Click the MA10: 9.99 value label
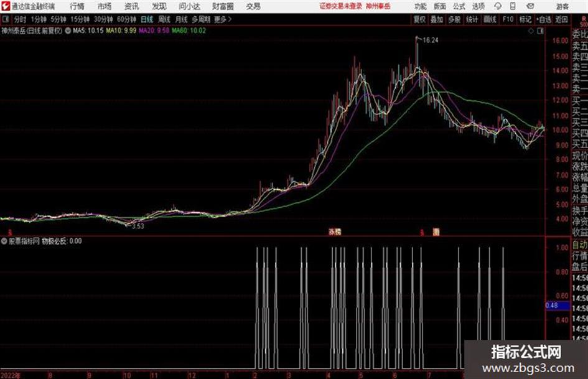The image size is (588, 379). [x=121, y=30]
